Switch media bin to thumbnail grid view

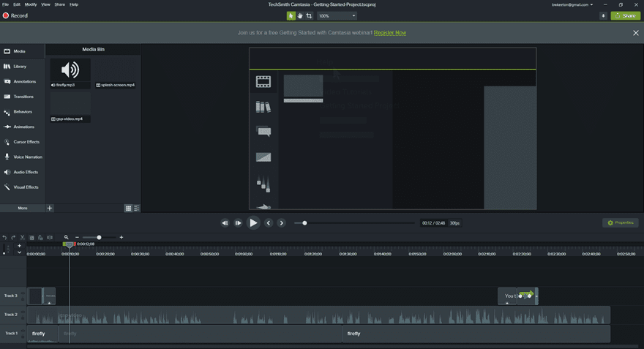pos(129,208)
